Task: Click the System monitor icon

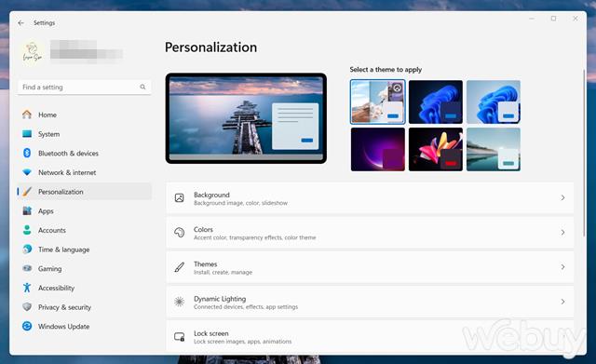Action: click(27, 134)
